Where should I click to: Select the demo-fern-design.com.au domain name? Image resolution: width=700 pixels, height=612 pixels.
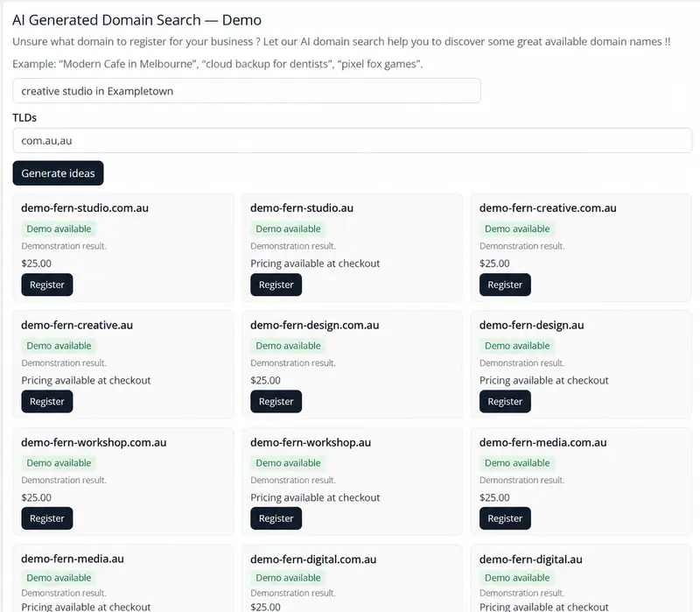tap(315, 325)
